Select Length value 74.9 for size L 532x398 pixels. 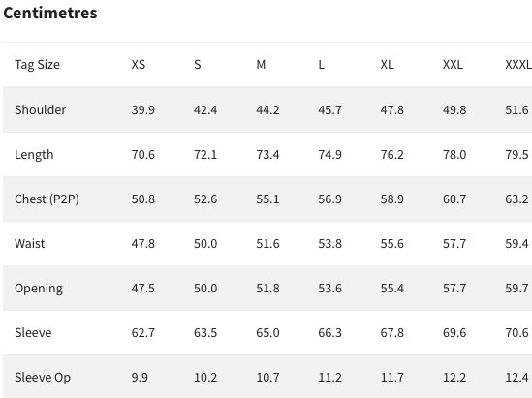pos(329,155)
